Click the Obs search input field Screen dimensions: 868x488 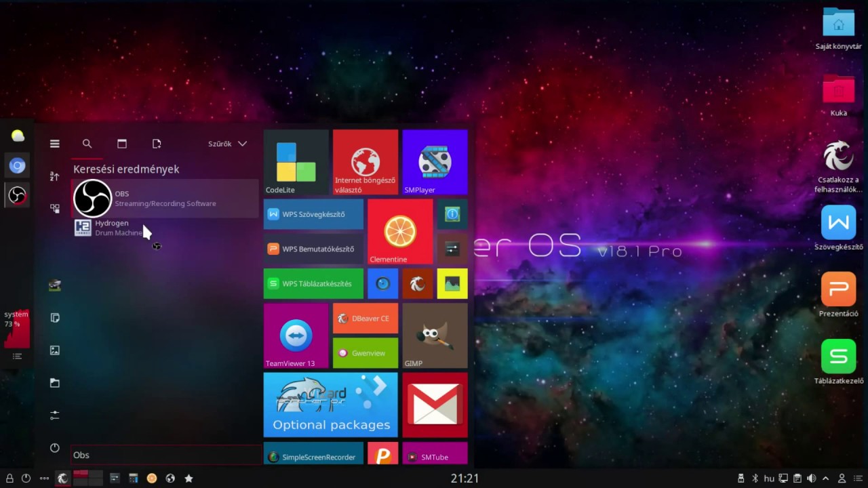(x=165, y=455)
